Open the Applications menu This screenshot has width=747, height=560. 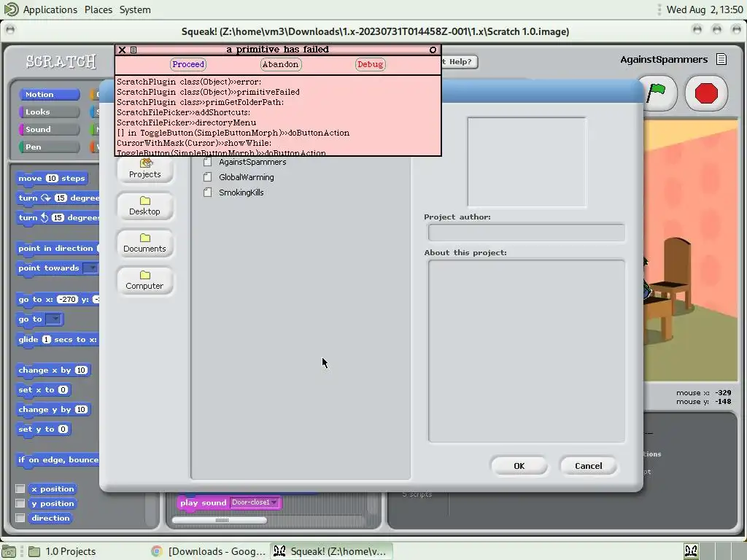pyautogui.click(x=50, y=9)
